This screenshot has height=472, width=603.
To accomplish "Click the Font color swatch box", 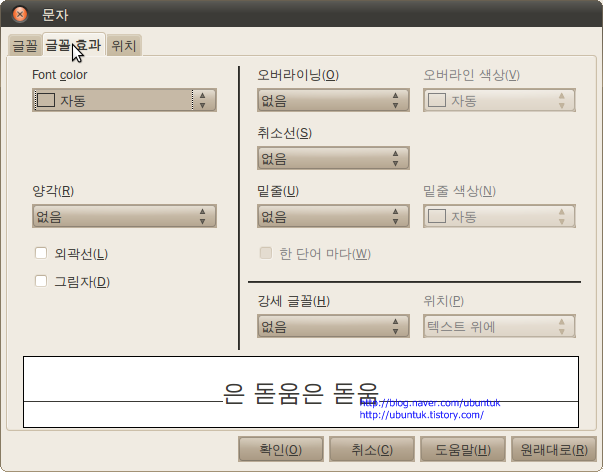I will point(46,100).
